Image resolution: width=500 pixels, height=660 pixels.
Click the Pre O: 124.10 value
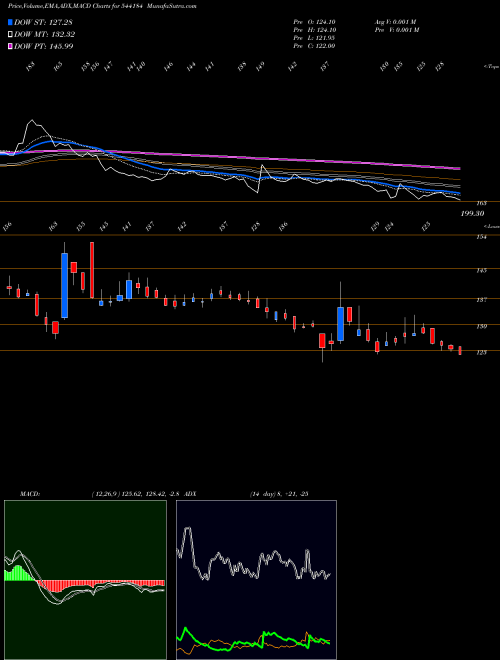314,22
